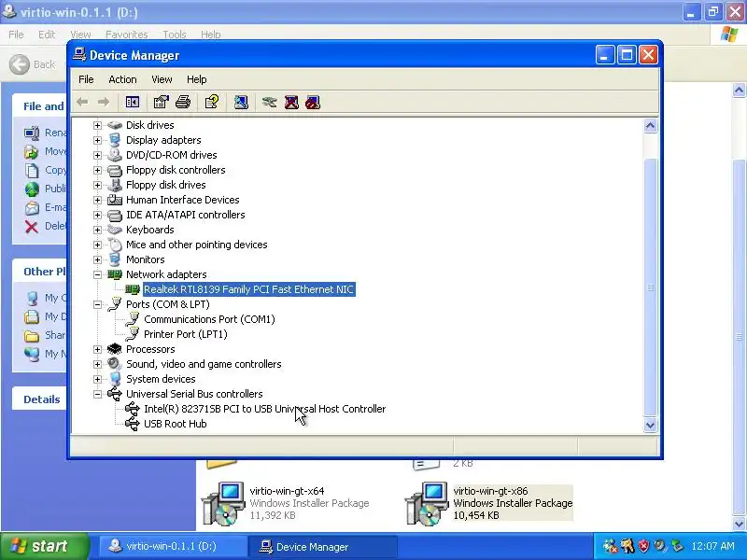The width and height of the screenshot is (747, 560).
Task: Select the Keyboards label
Action: [150, 230]
